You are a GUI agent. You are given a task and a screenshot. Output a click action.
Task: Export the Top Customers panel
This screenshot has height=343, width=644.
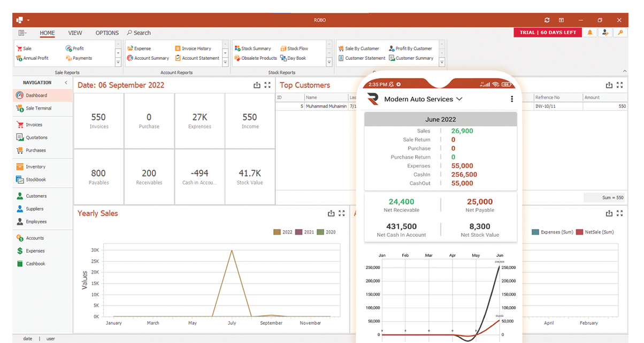pos(609,85)
